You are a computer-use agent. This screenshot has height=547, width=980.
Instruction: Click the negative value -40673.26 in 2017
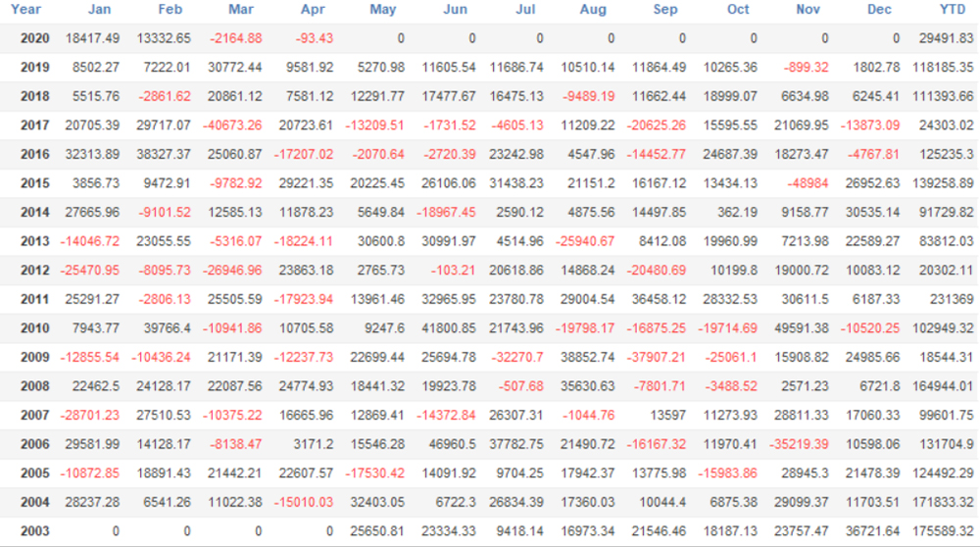tap(229, 125)
